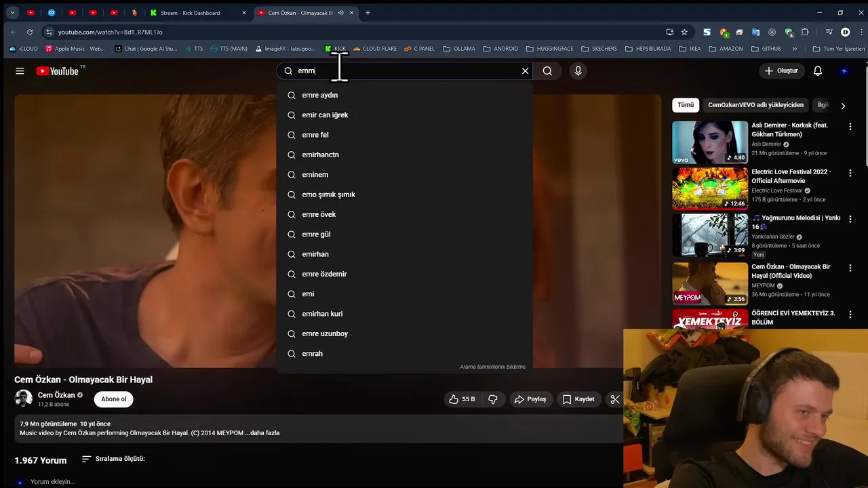
Task: Open the notifications bell
Action: click(x=818, y=70)
